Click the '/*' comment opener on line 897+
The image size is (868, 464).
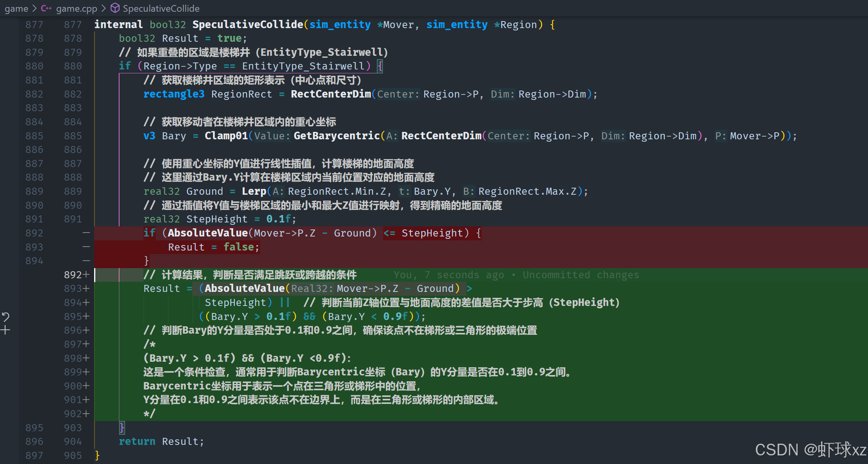(149, 344)
